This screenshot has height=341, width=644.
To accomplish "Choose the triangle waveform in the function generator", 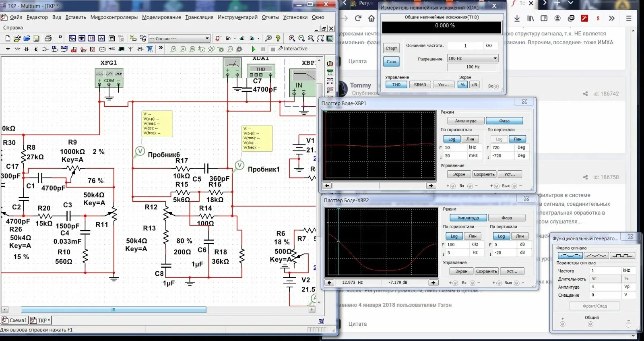I will click(596, 256).
